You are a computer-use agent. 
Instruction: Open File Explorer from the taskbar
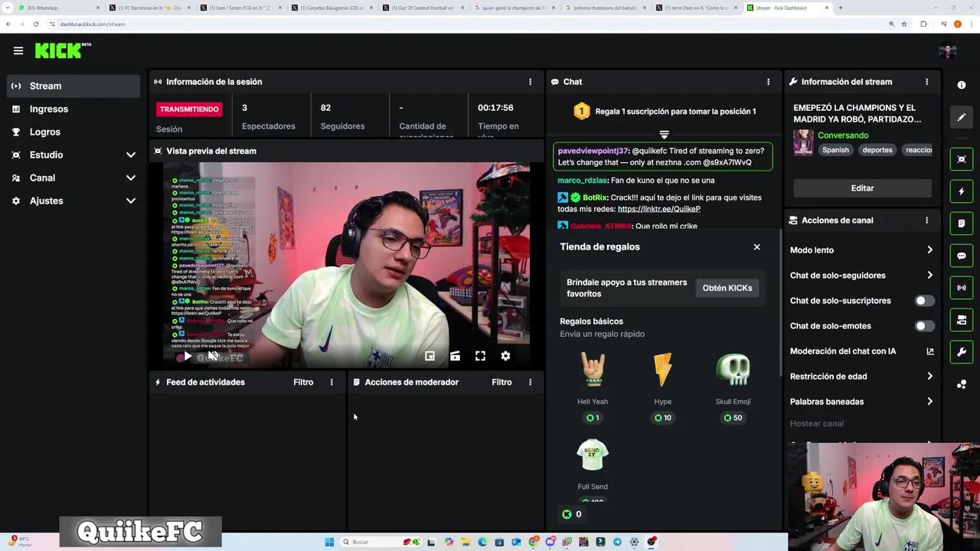click(465, 542)
